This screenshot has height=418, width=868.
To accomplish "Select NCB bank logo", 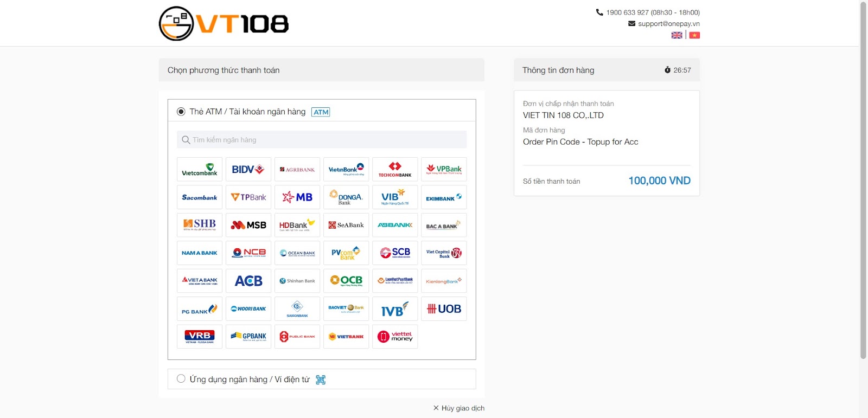I will [248, 253].
